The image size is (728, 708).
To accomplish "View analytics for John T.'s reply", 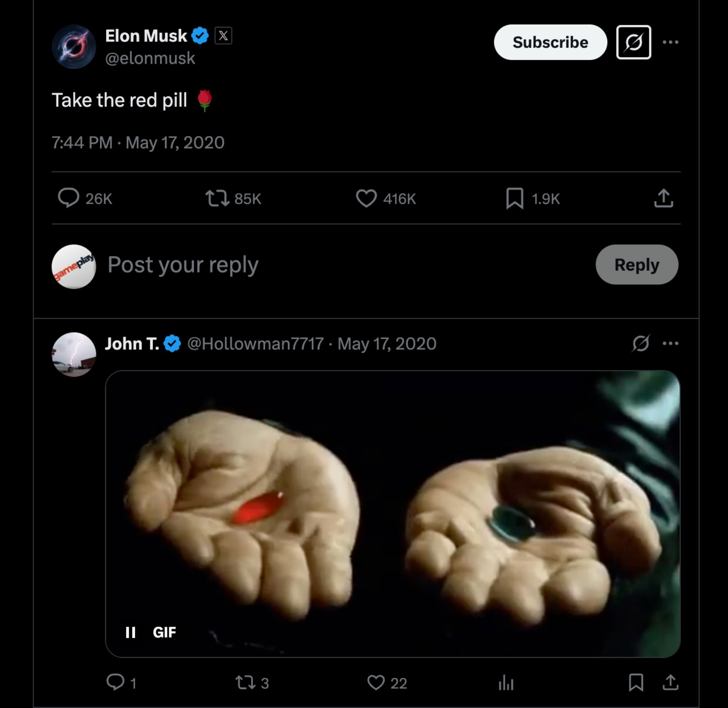I will click(x=506, y=682).
